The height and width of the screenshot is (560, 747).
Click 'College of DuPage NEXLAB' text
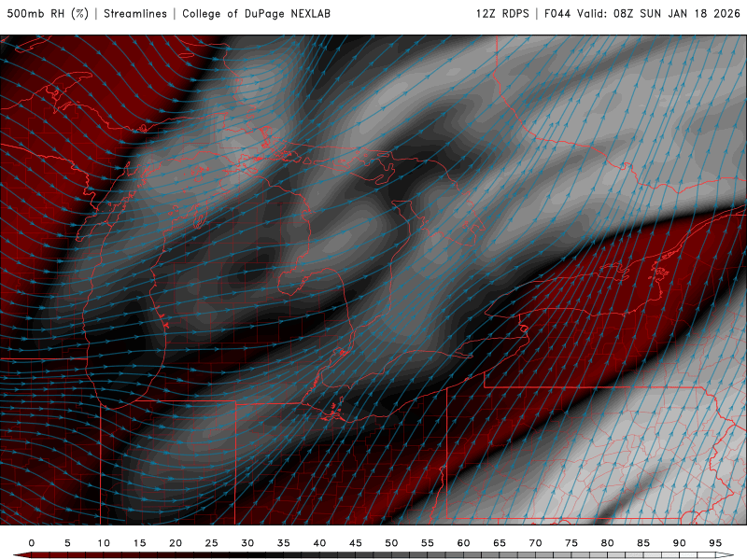(256, 13)
